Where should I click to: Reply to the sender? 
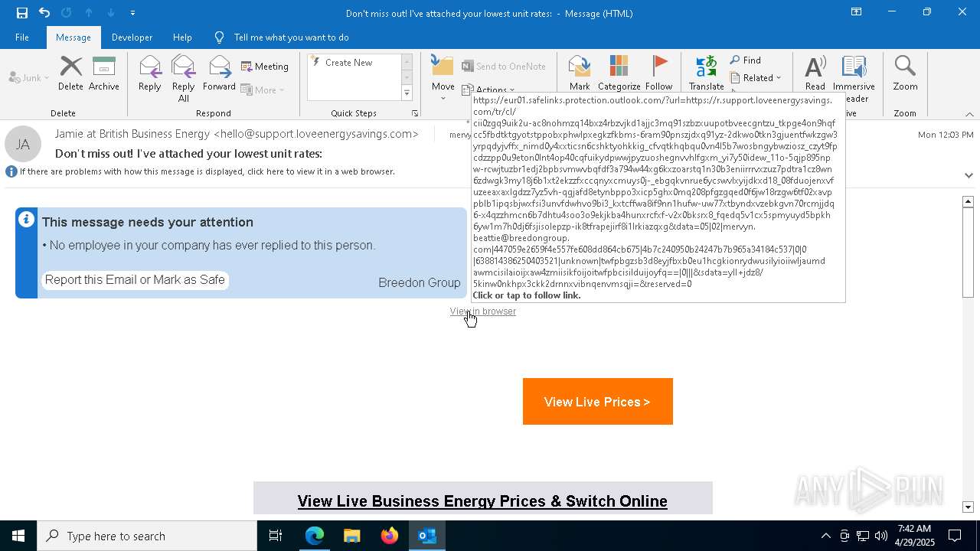point(150,73)
